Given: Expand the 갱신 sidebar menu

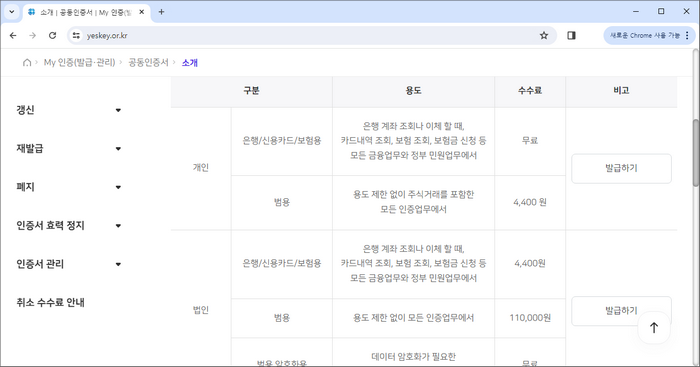Looking at the screenshot, I should pyautogui.click(x=69, y=110).
